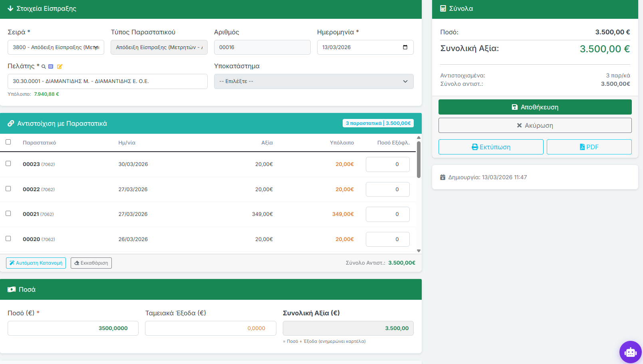Viewport: 643px width, 364px height.
Task: Click document number 00023
Action: click(x=31, y=164)
